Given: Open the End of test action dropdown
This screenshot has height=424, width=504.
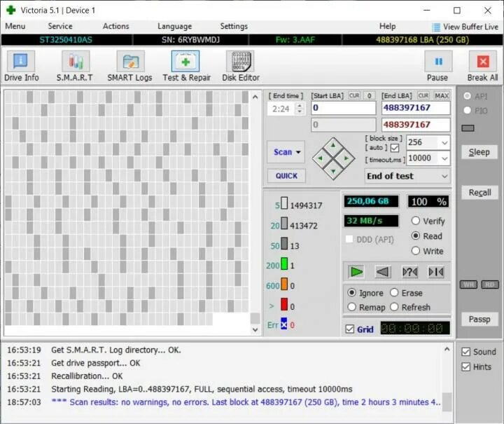Looking at the screenshot, I should tap(407, 176).
